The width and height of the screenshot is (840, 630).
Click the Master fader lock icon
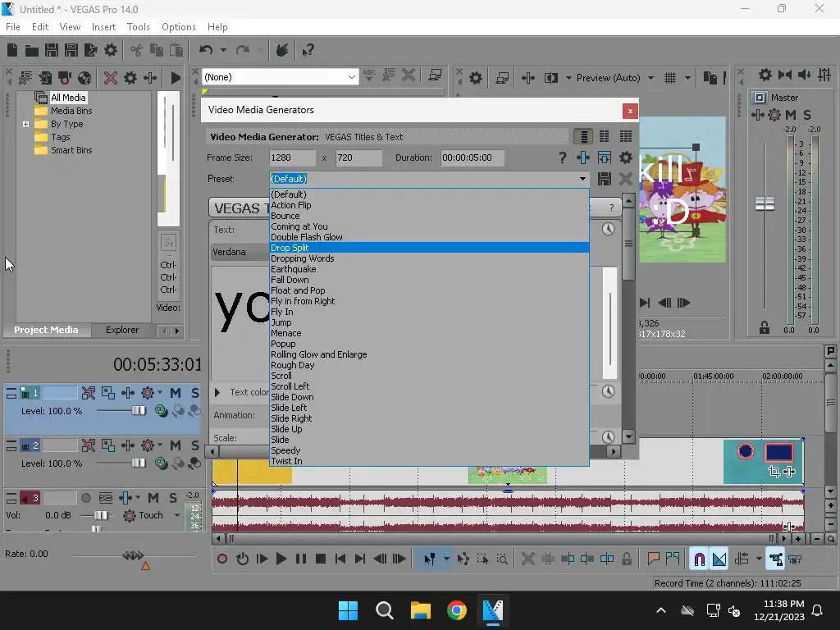coord(765,327)
